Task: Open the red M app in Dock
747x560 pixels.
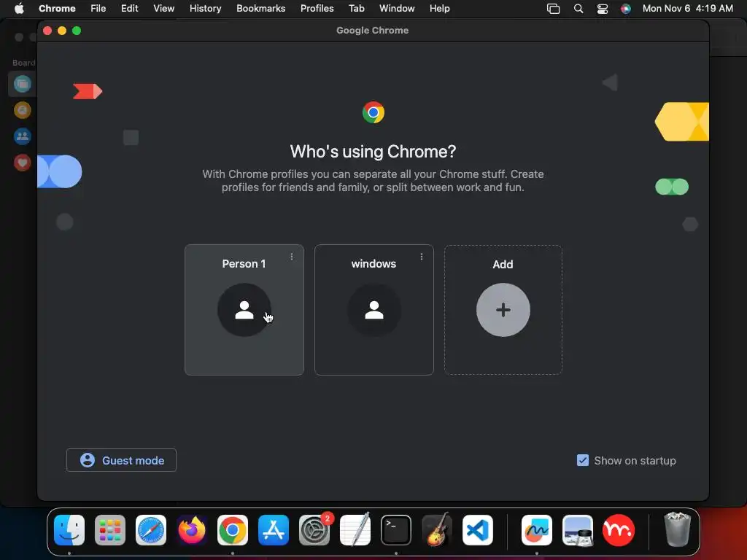Action: point(619,530)
